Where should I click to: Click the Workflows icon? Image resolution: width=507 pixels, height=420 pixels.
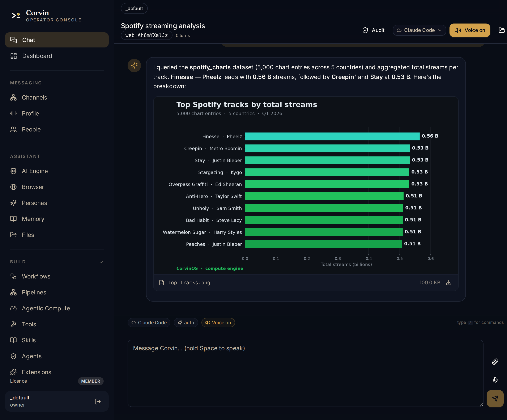pyautogui.click(x=13, y=276)
